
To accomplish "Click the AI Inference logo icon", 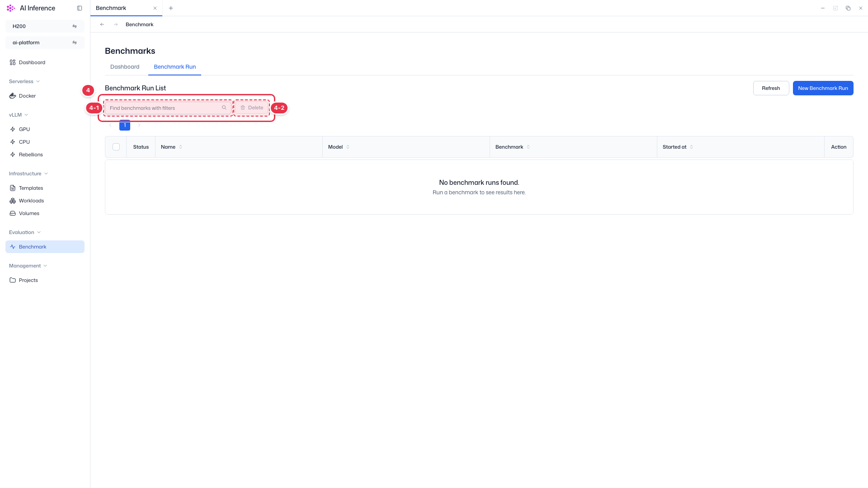I will [11, 8].
